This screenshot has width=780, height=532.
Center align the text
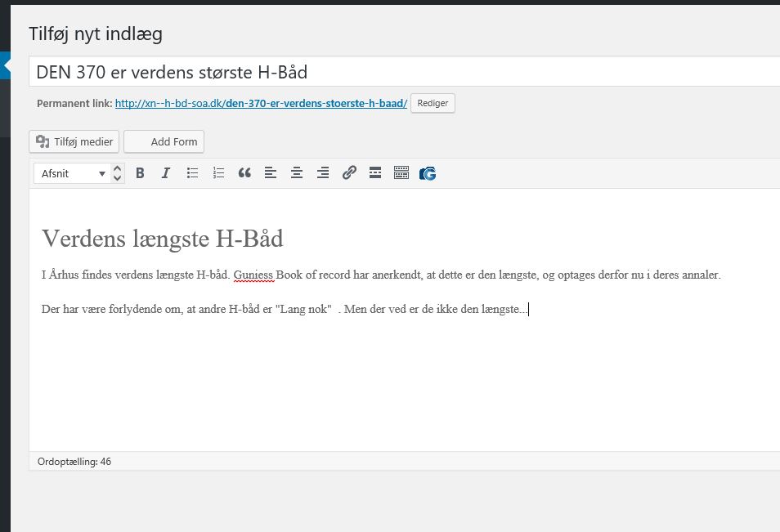click(297, 173)
